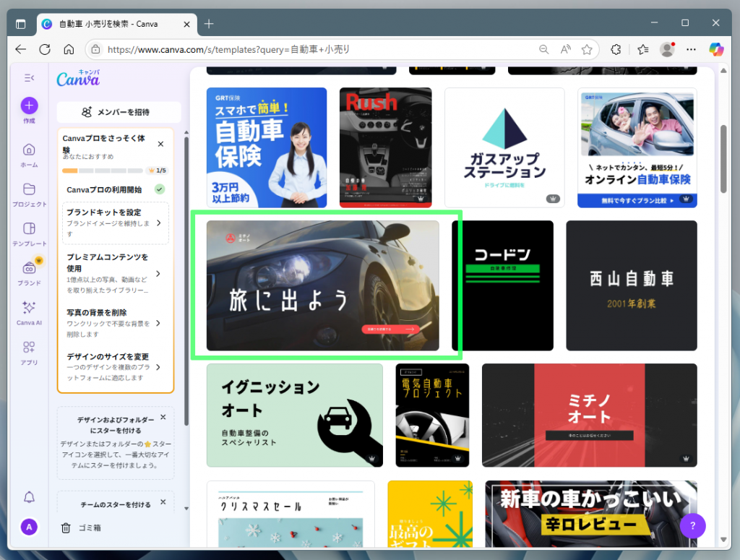The height and width of the screenshot is (560, 740).
Task: Go to ホーム using the sidebar icon
Action: [x=28, y=152]
